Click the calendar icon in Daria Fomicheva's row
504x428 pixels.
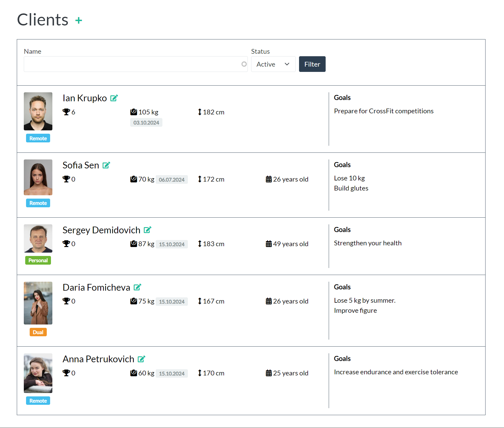point(269,301)
